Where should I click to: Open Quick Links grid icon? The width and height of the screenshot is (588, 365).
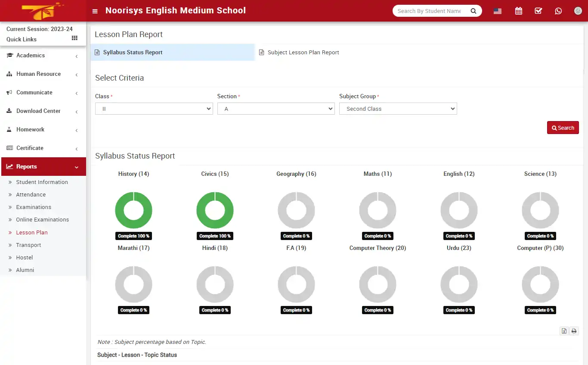tap(74, 39)
